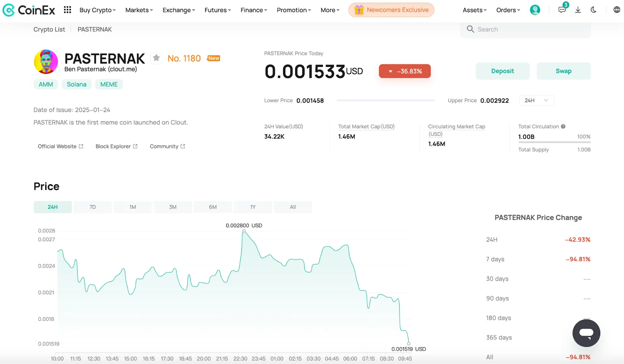The width and height of the screenshot is (624, 364).
Task: Click the Total Circulation help icon
Action: pyautogui.click(x=563, y=127)
